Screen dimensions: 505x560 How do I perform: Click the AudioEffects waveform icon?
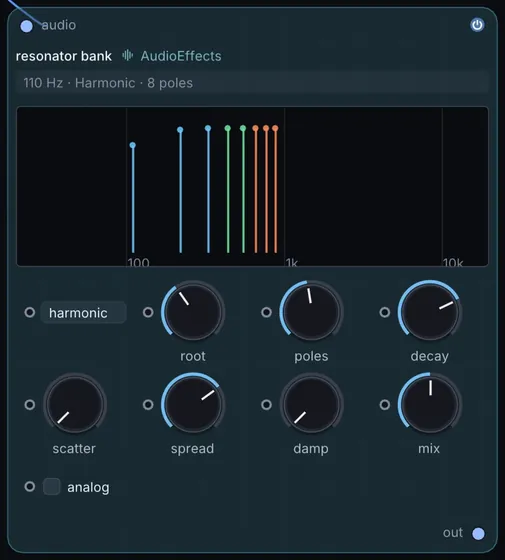128,55
